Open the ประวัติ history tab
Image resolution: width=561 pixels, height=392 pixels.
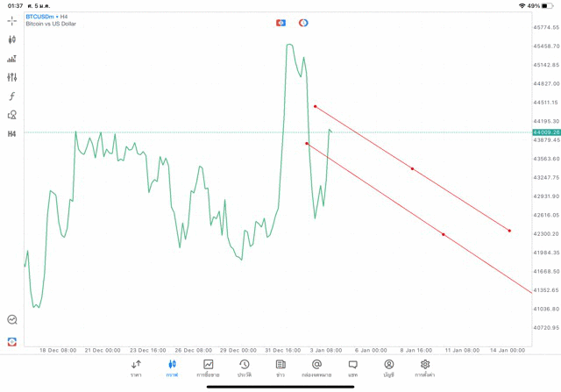coord(244,368)
